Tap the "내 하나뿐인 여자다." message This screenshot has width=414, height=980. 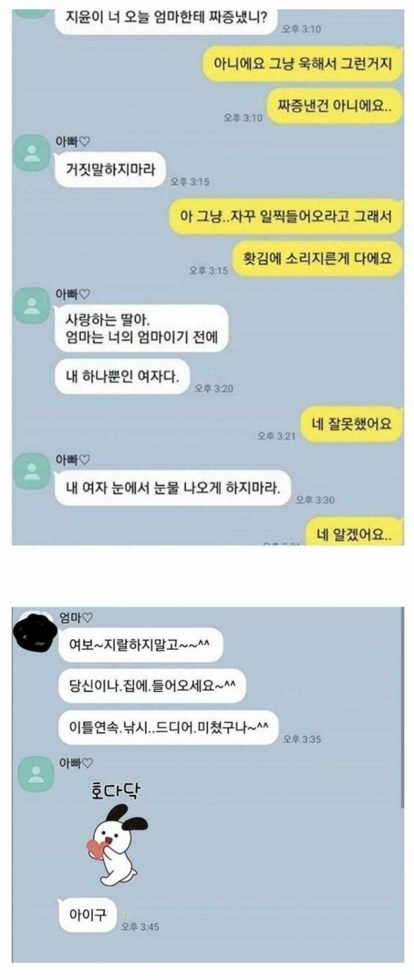[x=122, y=377]
